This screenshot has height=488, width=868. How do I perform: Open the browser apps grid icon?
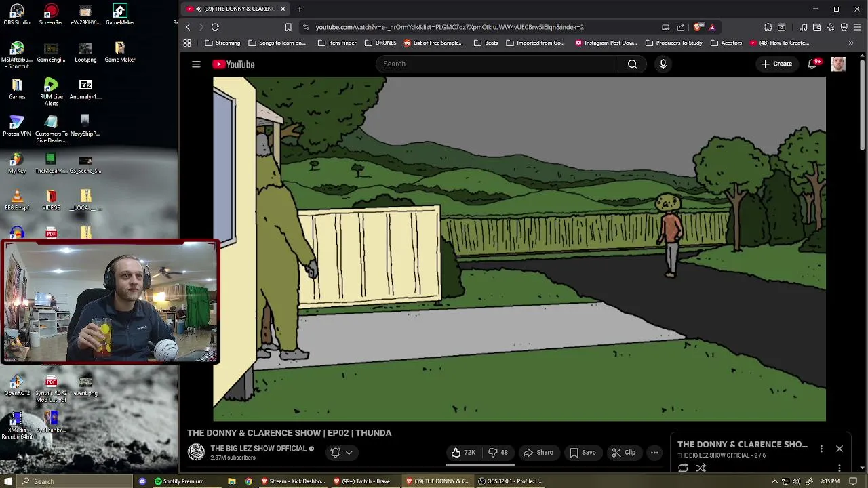(x=187, y=43)
